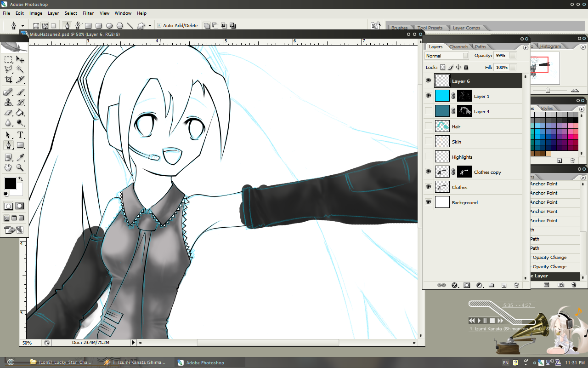
Task: Hide Layer 1 visibility eye
Action: [x=429, y=96]
